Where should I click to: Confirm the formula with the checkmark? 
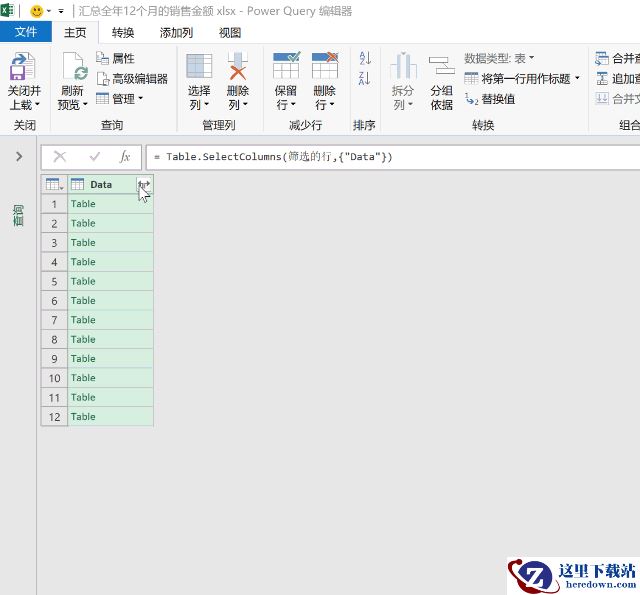point(95,156)
